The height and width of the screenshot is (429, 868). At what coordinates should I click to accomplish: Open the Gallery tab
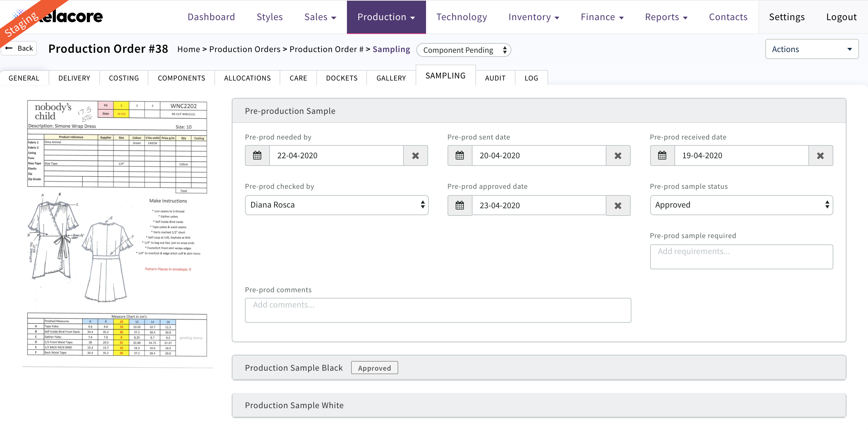point(391,78)
